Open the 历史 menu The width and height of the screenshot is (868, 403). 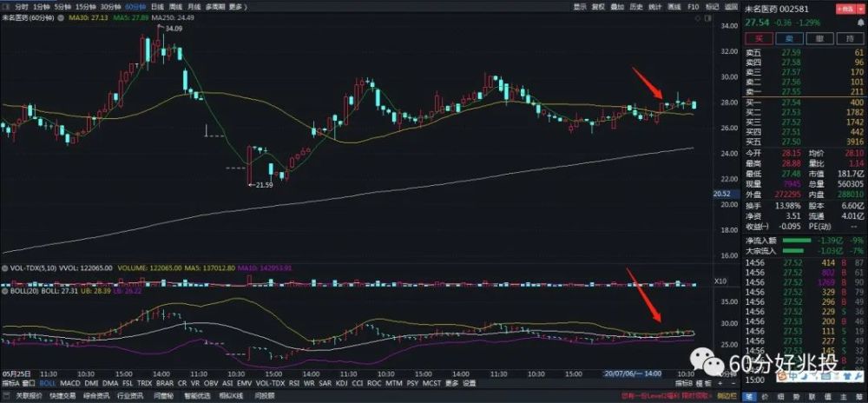(x=636, y=7)
